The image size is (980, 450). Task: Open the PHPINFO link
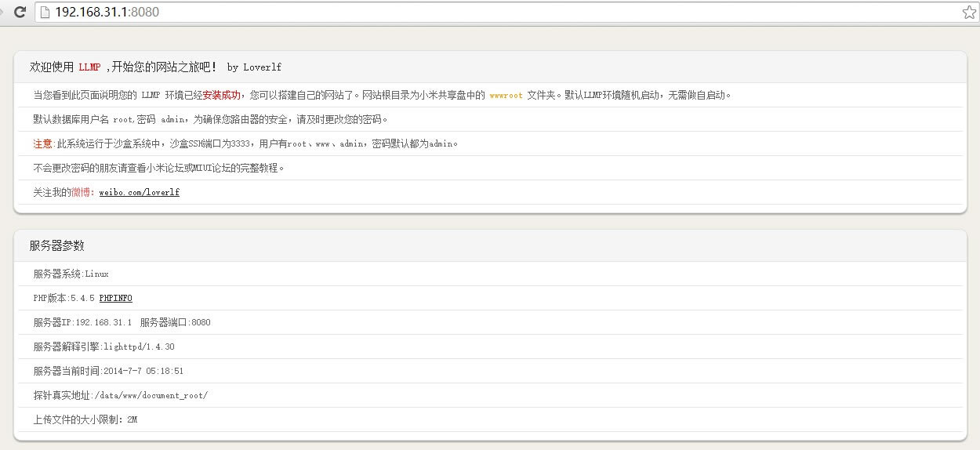tap(115, 298)
